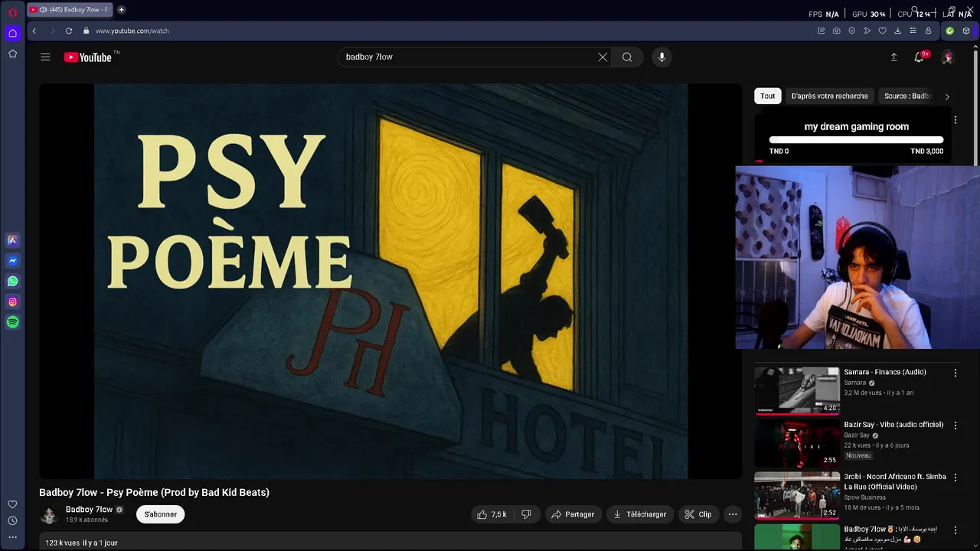Open Instagram in the sidebar
Screen dimensions: 980x551
[12, 302]
